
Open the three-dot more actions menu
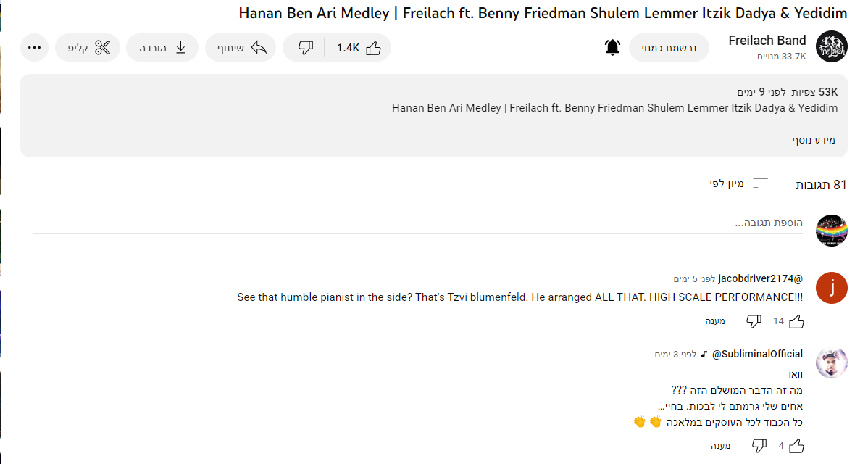click(x=35, y=48)
